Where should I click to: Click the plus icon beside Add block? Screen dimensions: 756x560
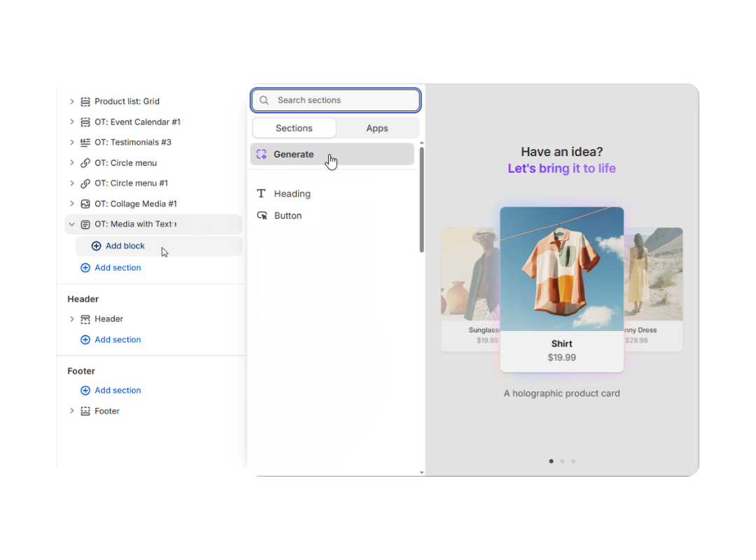tap(97, 246)
